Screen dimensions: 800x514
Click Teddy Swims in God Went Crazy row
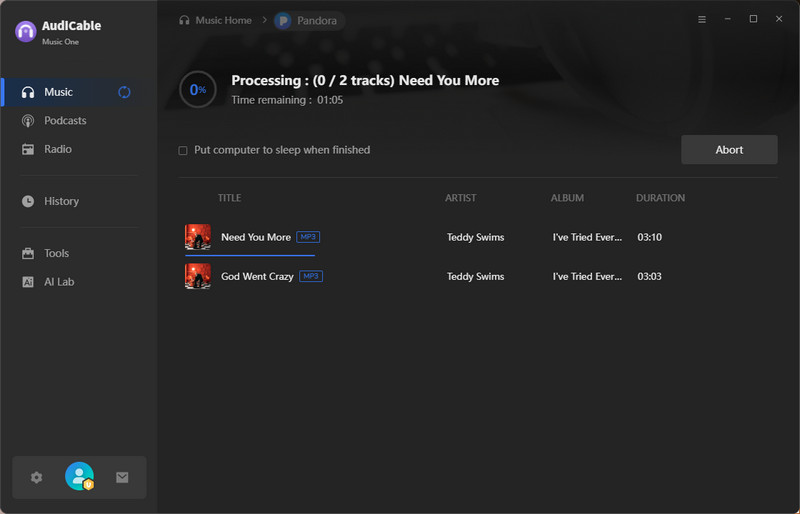point(476,277)
